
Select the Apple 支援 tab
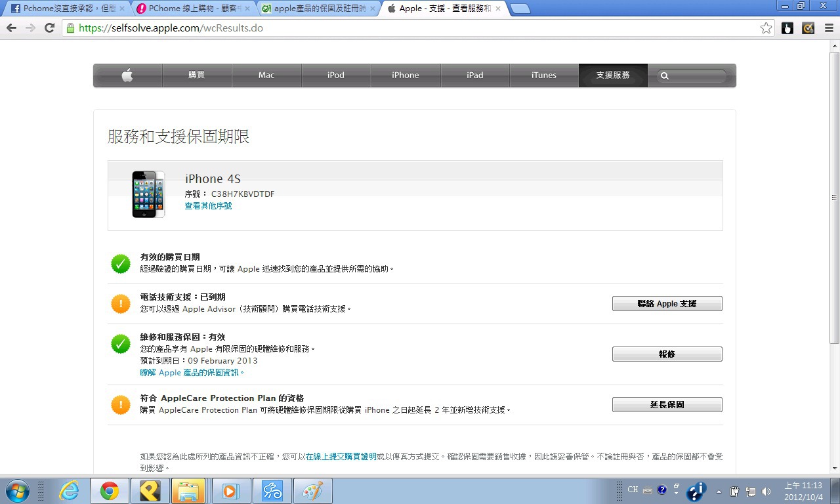click(443, 9)
